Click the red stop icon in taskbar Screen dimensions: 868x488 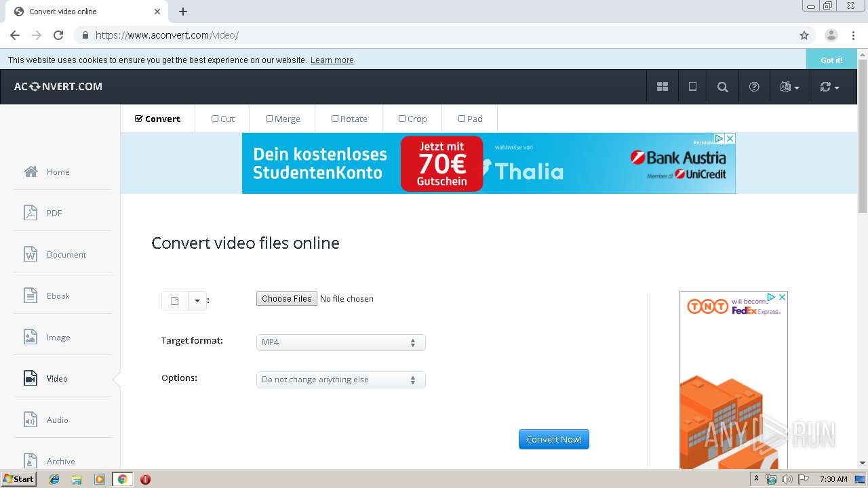(x=145, y=479)
